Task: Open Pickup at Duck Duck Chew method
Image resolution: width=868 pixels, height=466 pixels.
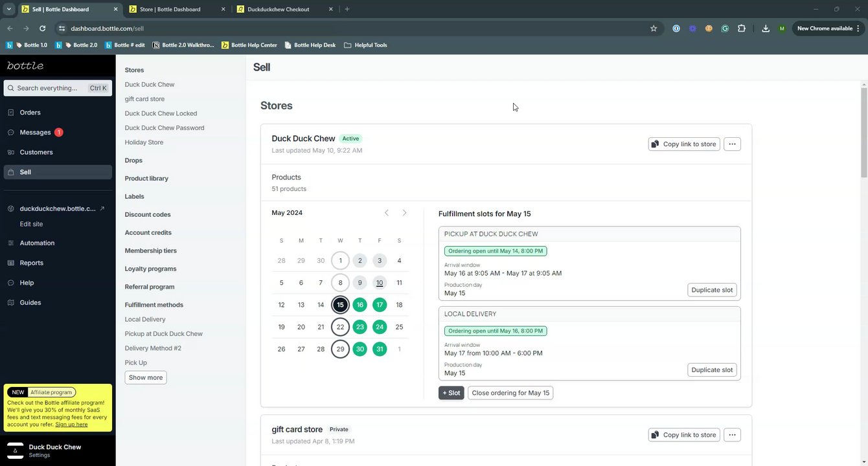Action: click(x=164, y=334)
